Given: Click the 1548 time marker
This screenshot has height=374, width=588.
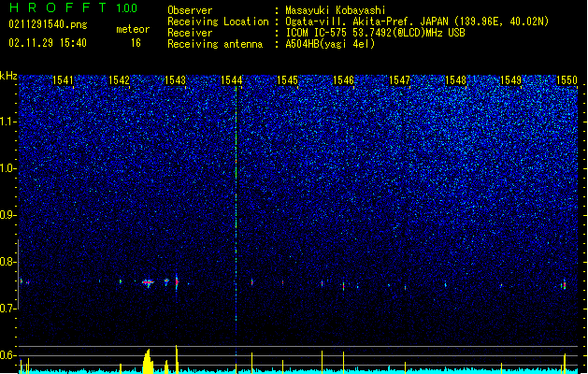Looking at the screenshot, I should (x=455, y=80).
